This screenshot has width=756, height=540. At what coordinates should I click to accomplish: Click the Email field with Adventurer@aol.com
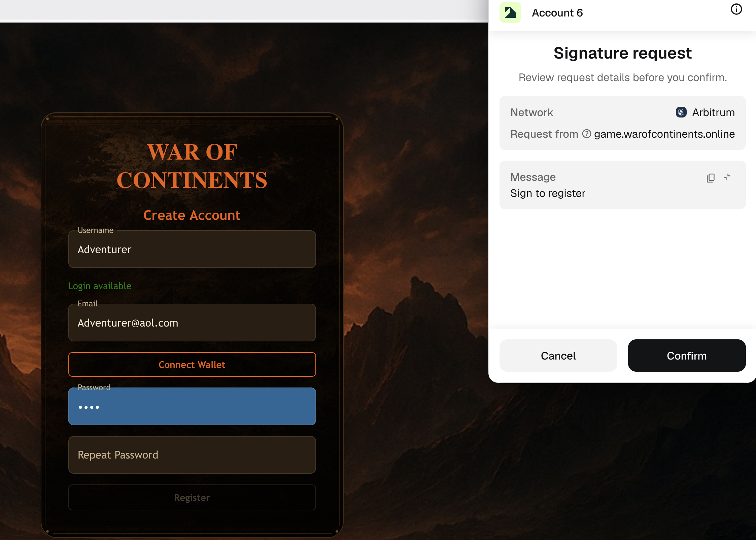click(192, 323)
